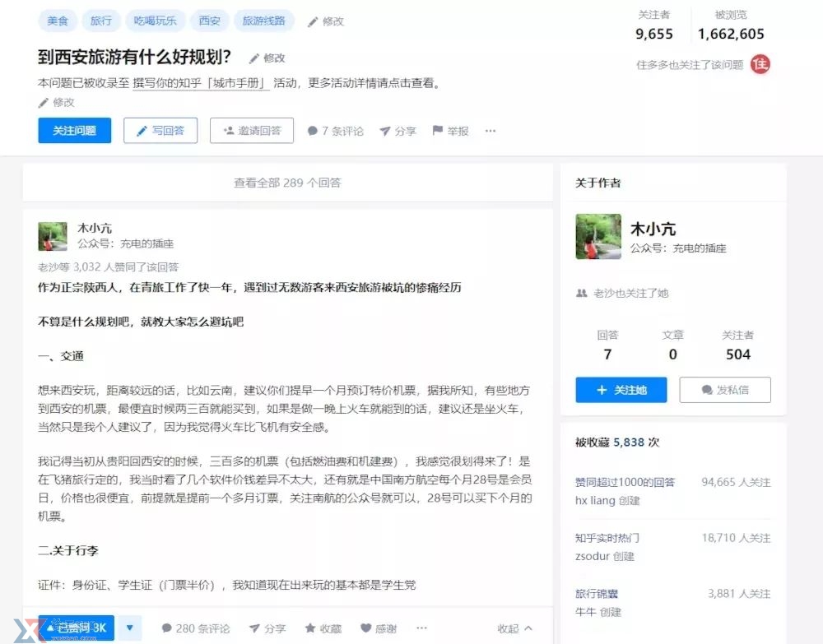Open the question's three-dot more menu

click(491, 131)
